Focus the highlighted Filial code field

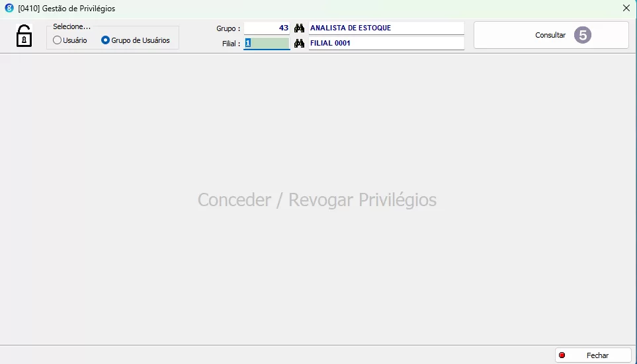267,44
